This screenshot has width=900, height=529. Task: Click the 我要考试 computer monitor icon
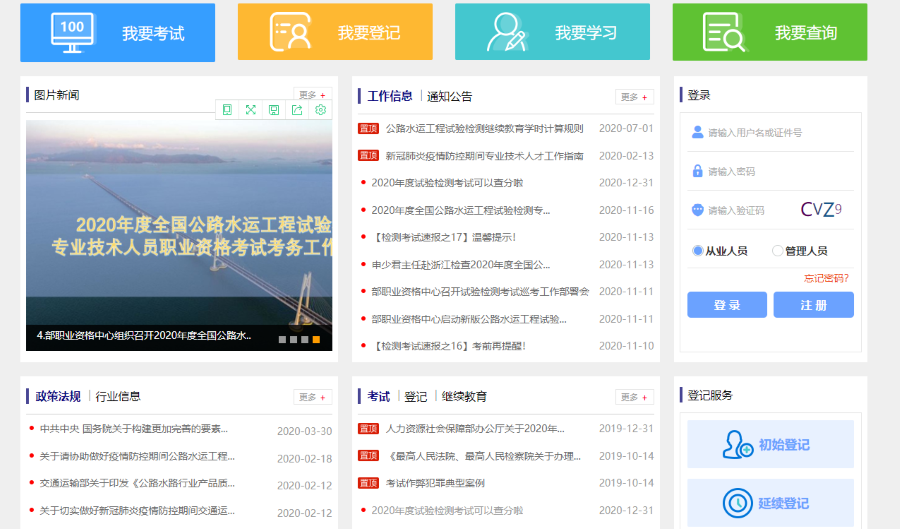pos(72,33)
